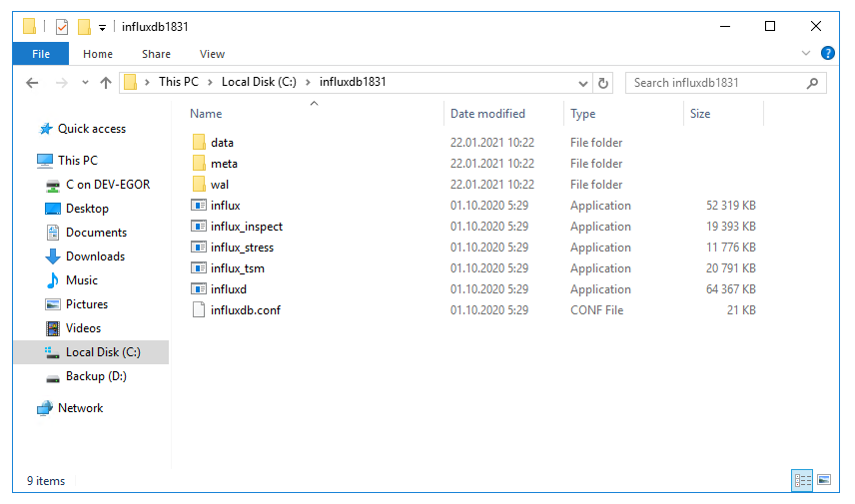Click the Documents icon in sidebar
The height and width of the screenshot is (504, 855).
pos(52,233)
